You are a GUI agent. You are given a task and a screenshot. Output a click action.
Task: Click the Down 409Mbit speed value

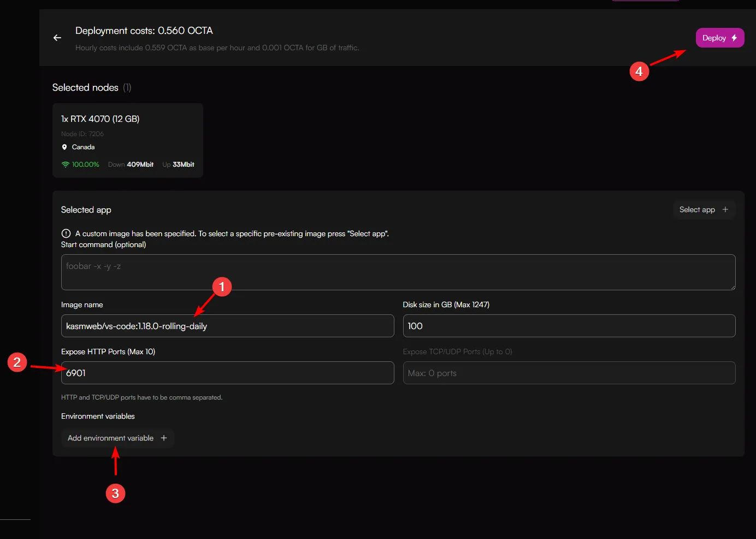pos(131,165)
